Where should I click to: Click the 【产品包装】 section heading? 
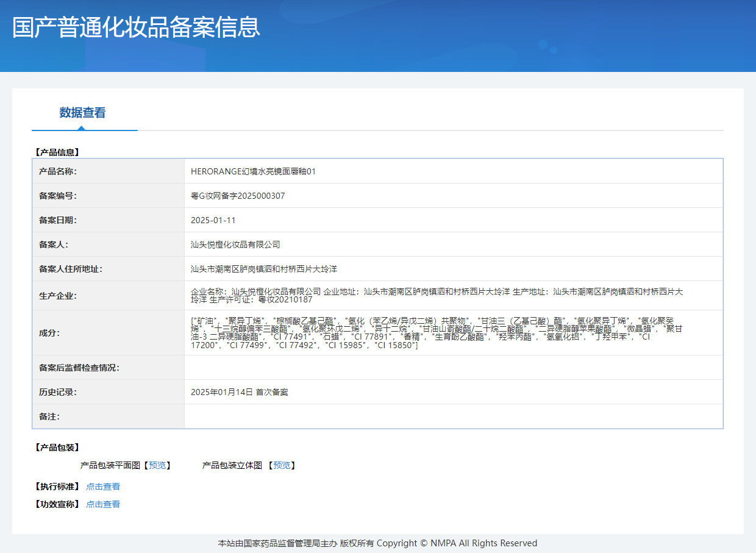57,448
